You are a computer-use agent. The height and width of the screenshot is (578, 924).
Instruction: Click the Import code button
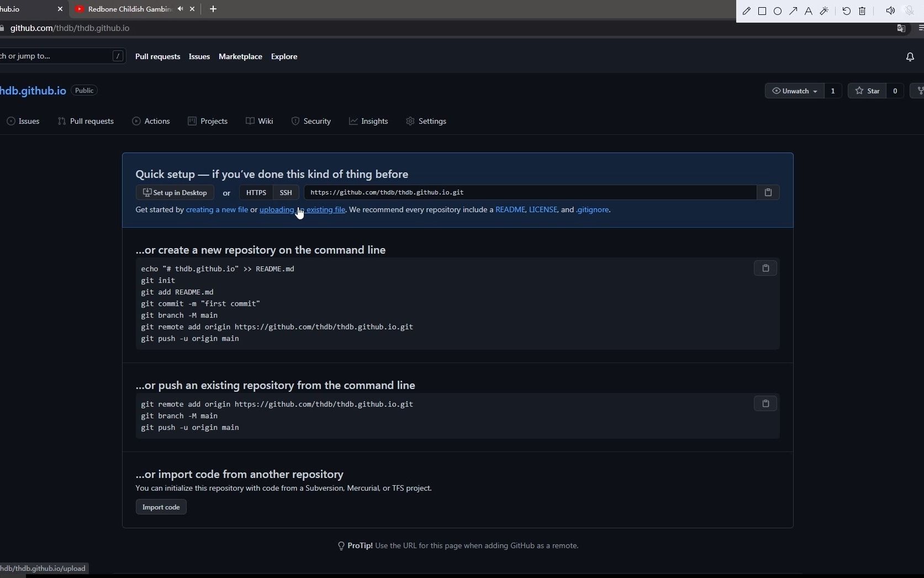point(161,507)
